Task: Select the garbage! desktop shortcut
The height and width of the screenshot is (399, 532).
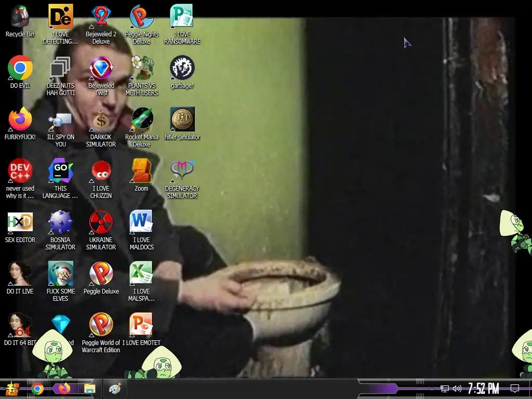Action: pyautogui.click(x=182, y=72)
